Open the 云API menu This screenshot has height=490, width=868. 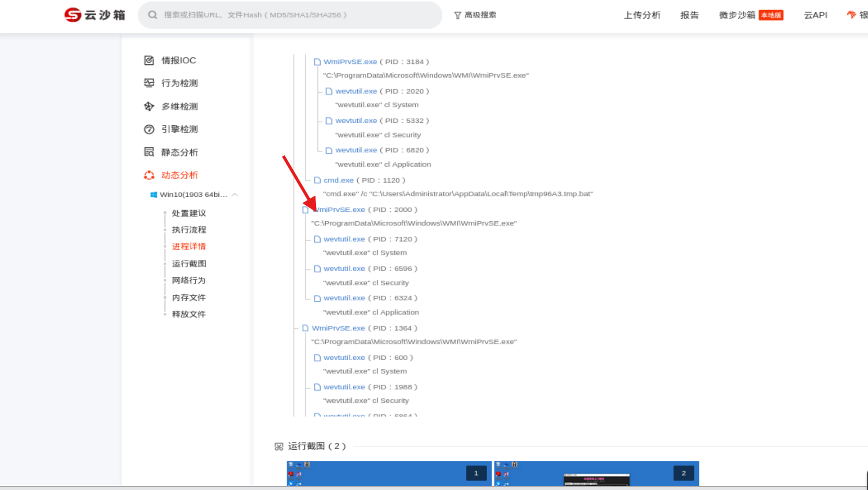pos(815,15)
